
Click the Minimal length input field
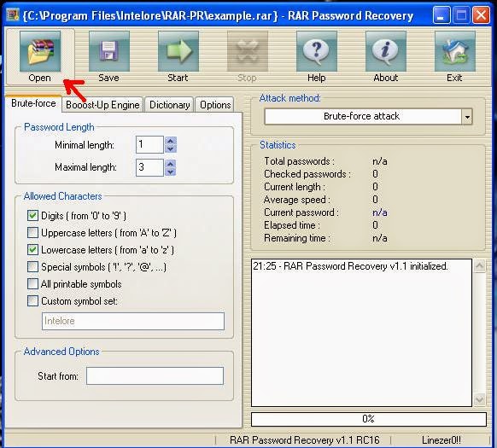pos(149,145)
